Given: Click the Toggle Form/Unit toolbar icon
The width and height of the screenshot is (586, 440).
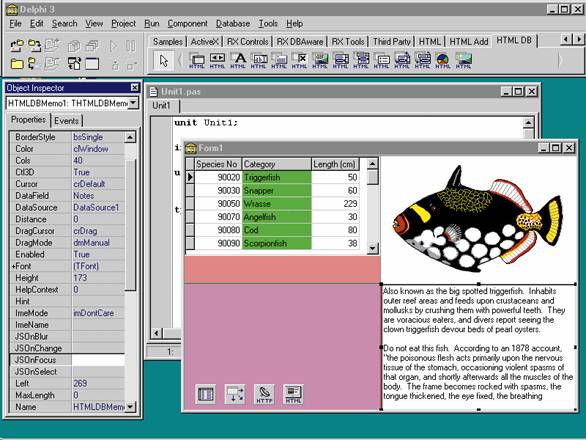Looking at the screenshot, I should (74, 64).
